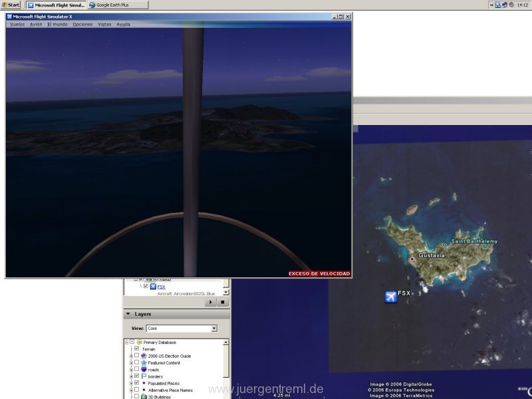This screenshot has width=532, height=399.
Task: Click the Layers list scrollbar up arrow
Action: (226, 342)
